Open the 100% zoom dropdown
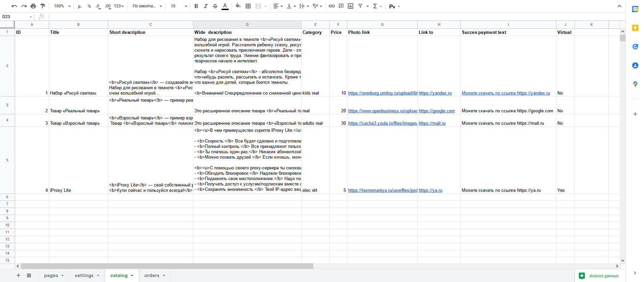Screen dimensions: 644x282 click(x=62, y=6)
